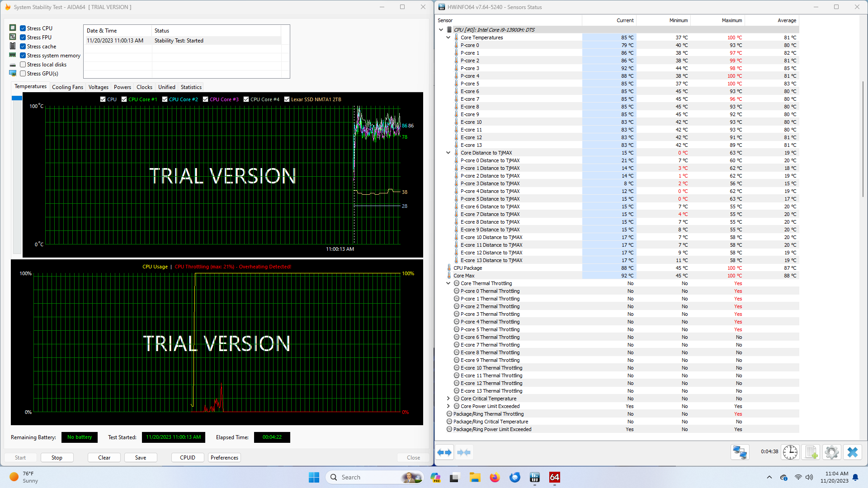Switch to Clocks tab
The width and height of the screenshot is (868, 488).
click(144, 87)
